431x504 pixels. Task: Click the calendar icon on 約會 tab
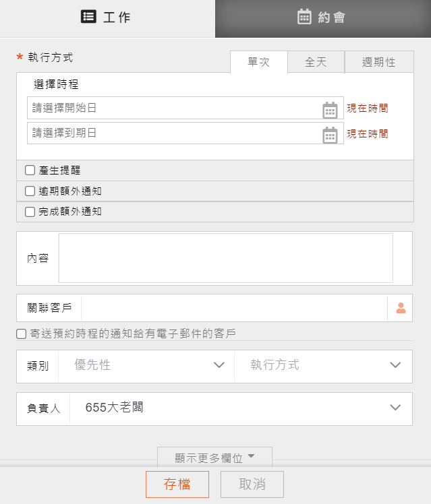click(305, 18)
